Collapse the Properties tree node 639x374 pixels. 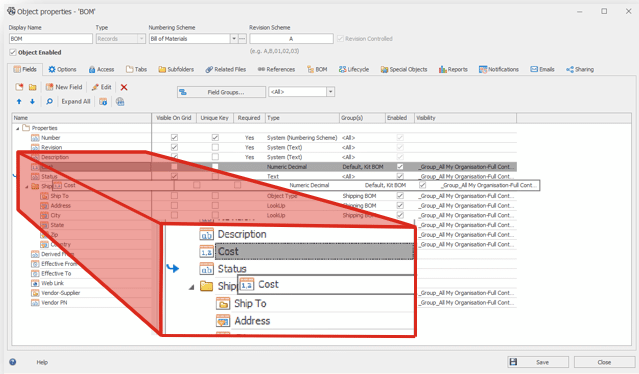(x=18, y=128)
